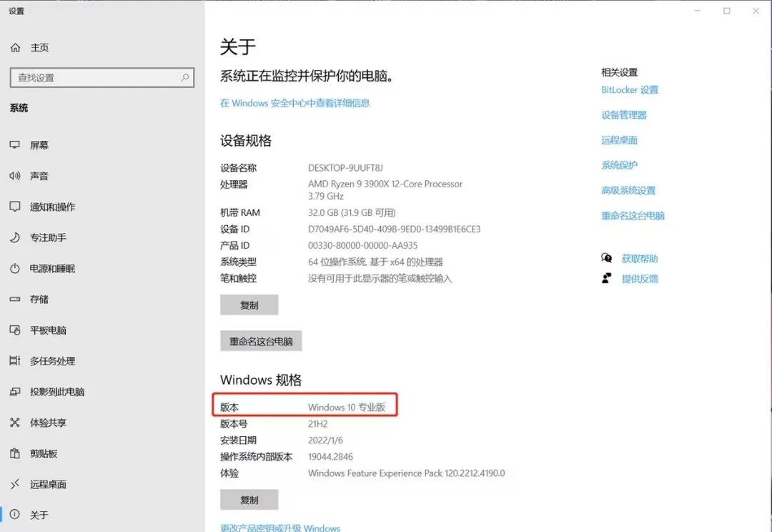Open 更改产品密钥或升级 Windows link

click(280, 528)
